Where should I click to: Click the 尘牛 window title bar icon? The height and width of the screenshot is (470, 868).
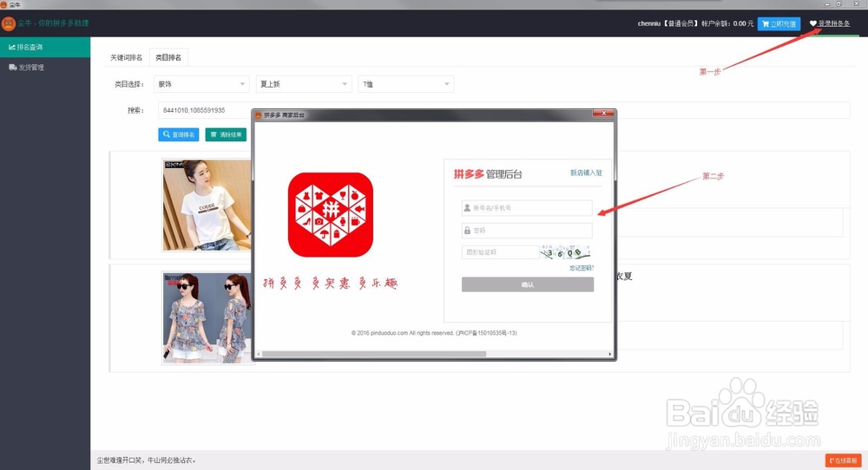pos(3,3)
